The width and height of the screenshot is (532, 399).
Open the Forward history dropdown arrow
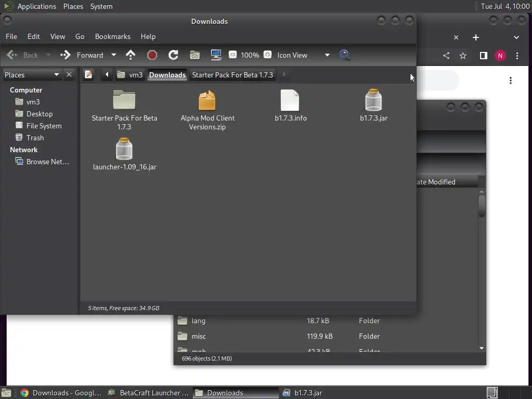click(114, 55)
